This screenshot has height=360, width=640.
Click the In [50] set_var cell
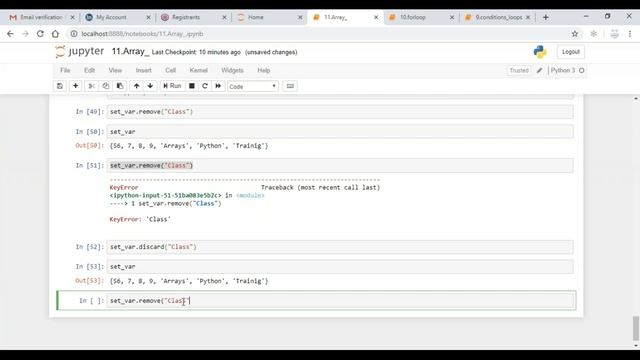pyautogui.click(x=340, y=131)
